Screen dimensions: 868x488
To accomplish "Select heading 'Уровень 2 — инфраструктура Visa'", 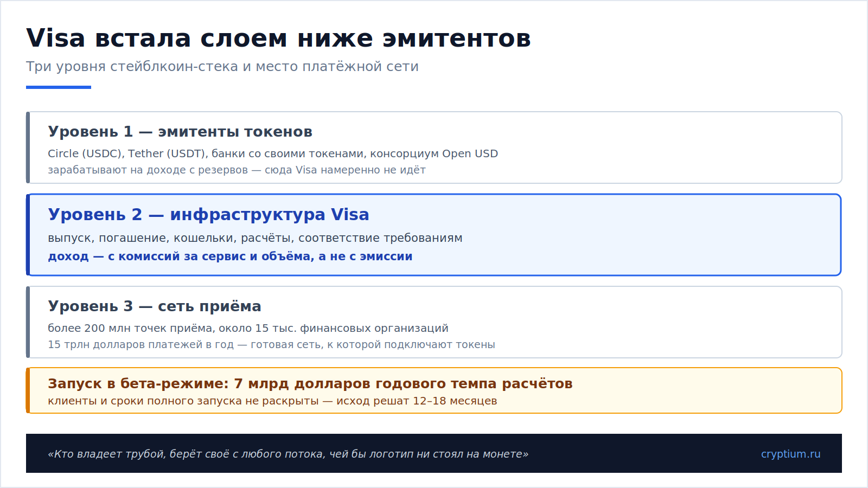I will tap(208, 215).
